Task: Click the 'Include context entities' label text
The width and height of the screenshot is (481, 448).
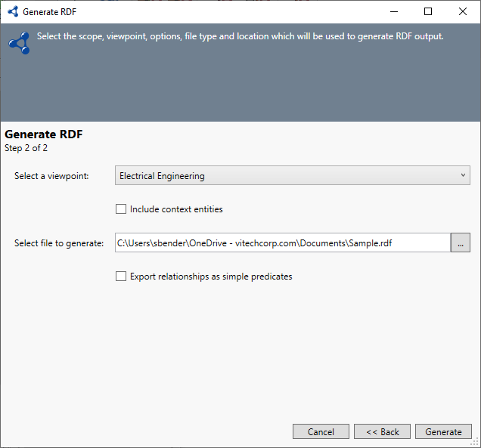Action: click(176, 209)
